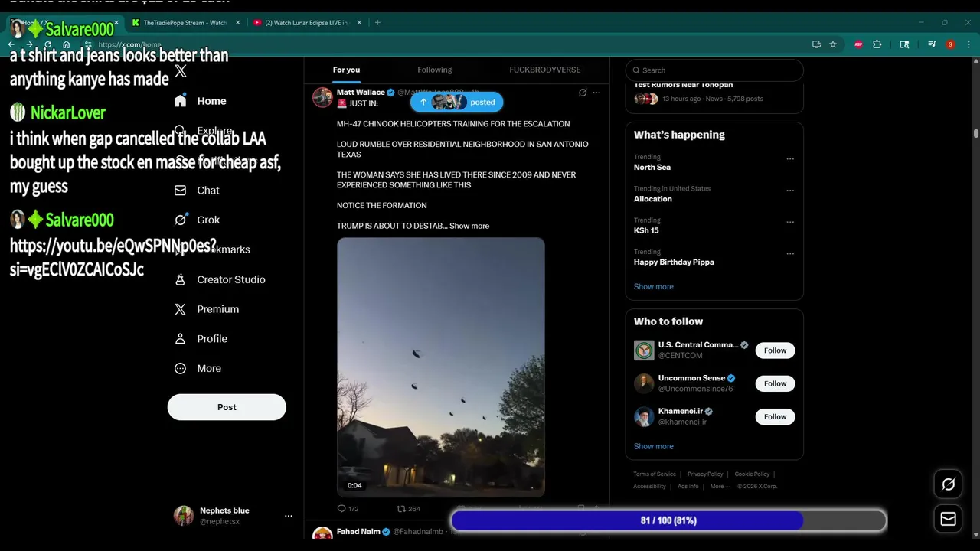Click Show more under What's happening
This screenshot has height=551, width=980.
[654, 286]
